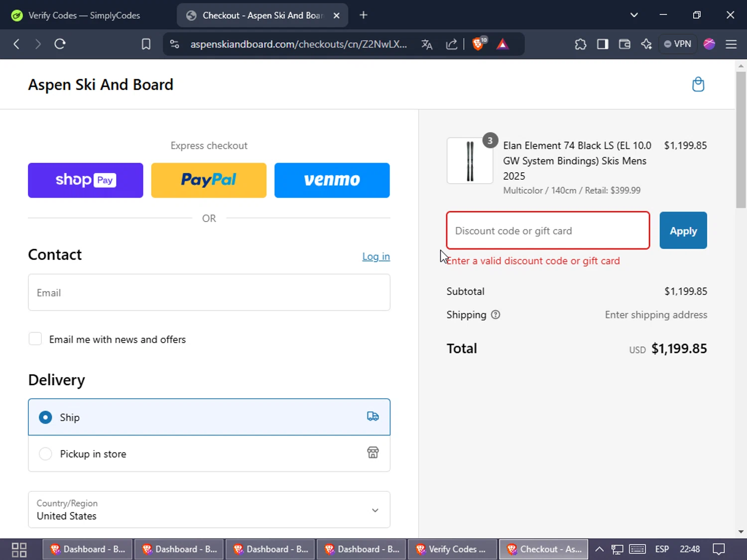
Task: Click the taskbar clock 22:48
Action: point(690,549)
